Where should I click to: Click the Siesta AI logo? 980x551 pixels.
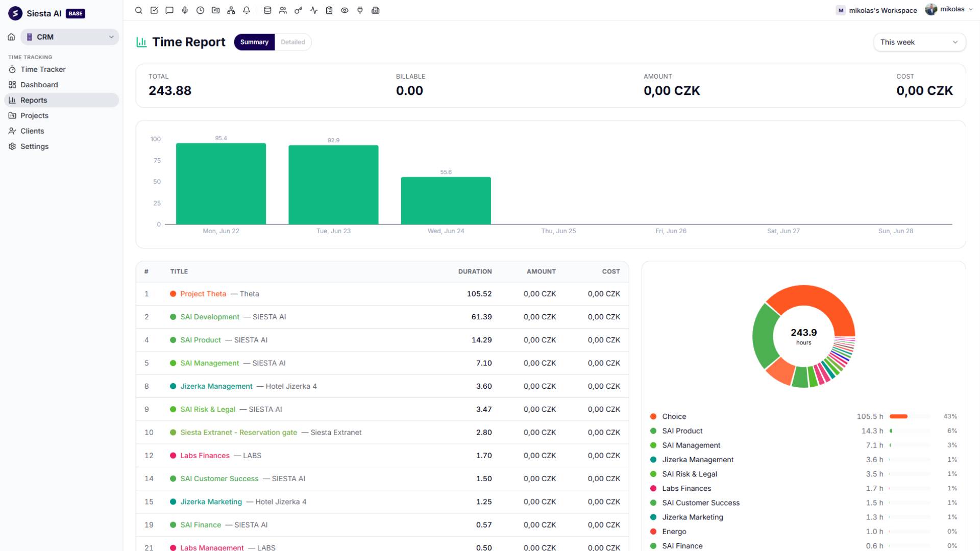coord(15,13)
